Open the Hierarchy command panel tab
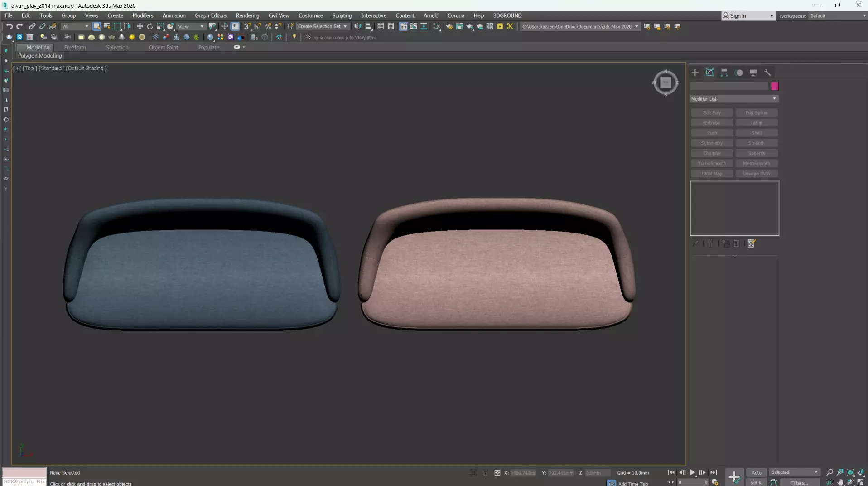This screenshot has height=486, width=868. pos(724,73)
